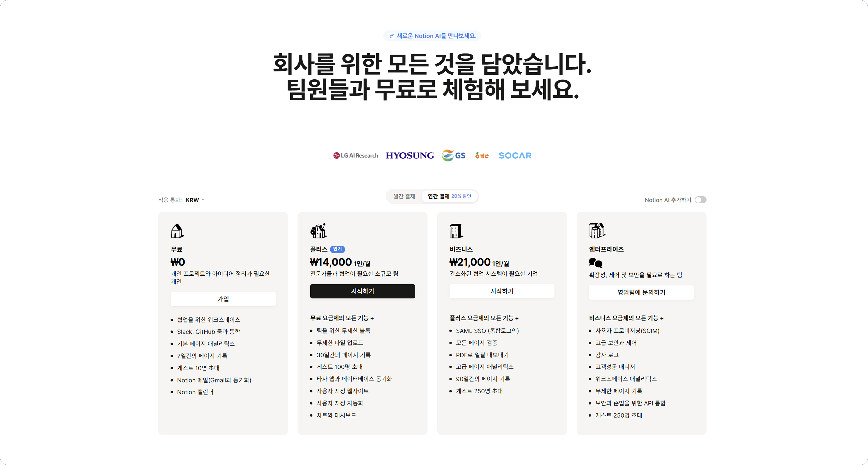Select the 연간 결제 20% 할인 tab

tap(450, 196)
